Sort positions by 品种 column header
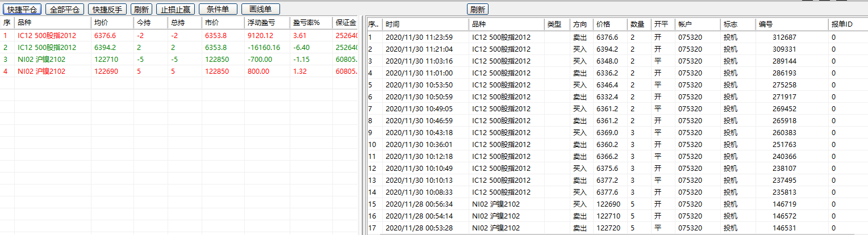The image size is (868, 235). (x=53, y=23)
